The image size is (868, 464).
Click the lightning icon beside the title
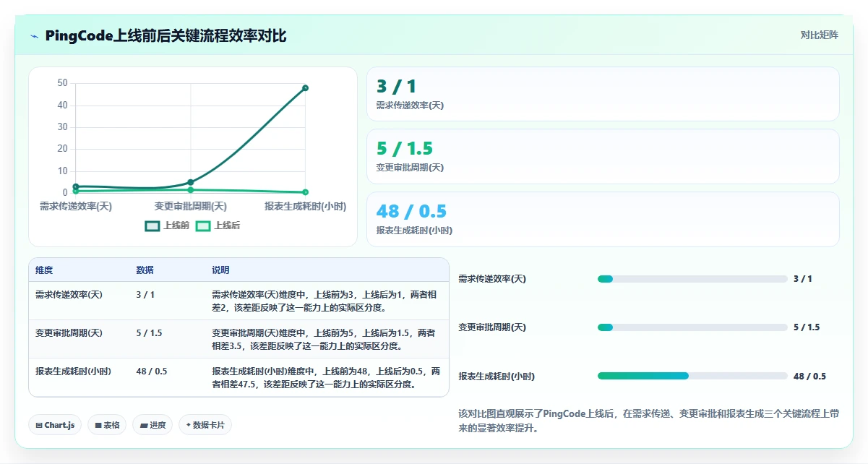point(35,36)
